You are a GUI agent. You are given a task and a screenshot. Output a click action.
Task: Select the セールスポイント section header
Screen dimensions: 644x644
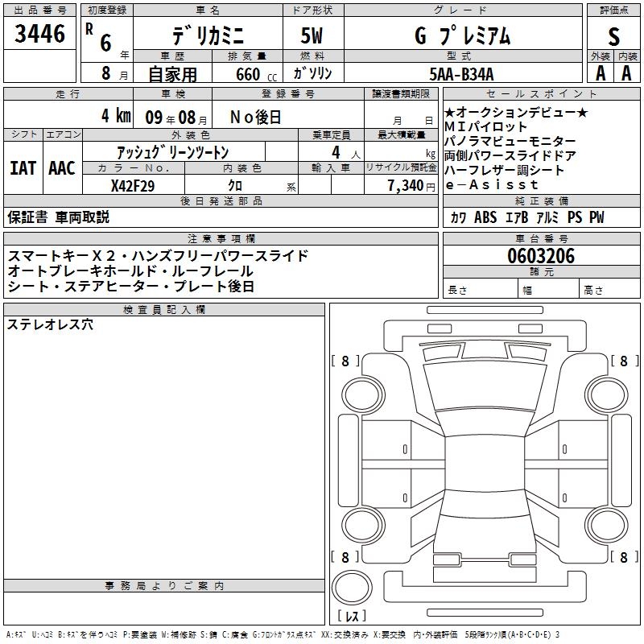pyautogui.click(x=541, y=93)
